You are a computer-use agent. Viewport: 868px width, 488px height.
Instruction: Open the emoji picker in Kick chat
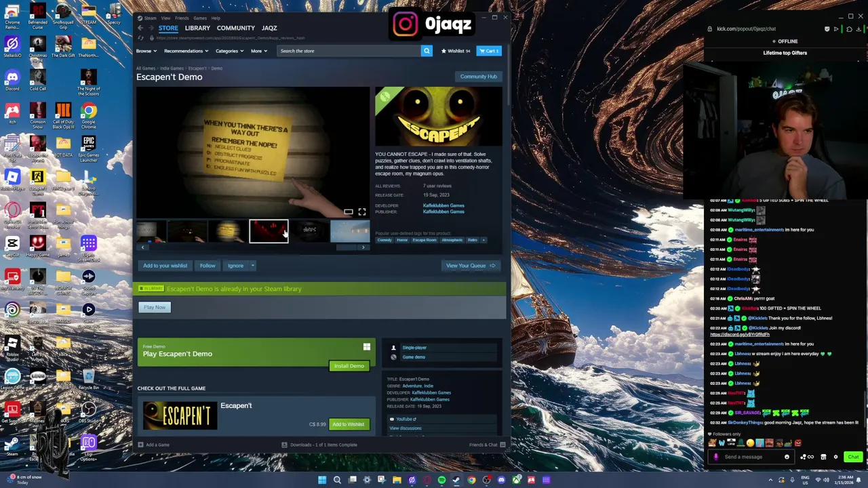(787, 457)
